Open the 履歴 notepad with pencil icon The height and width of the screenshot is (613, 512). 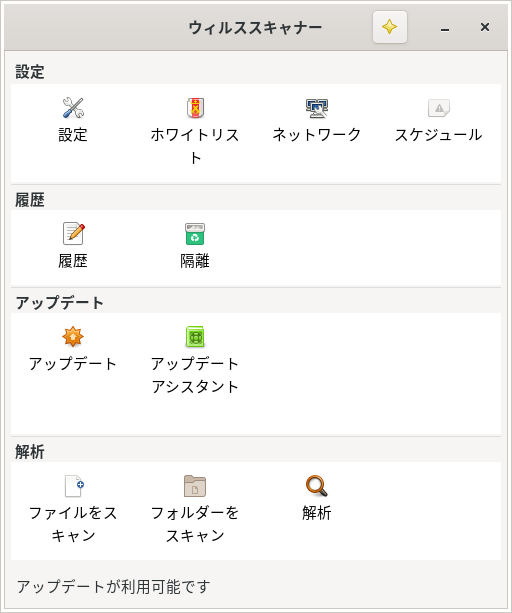click(x=73, y=233)
